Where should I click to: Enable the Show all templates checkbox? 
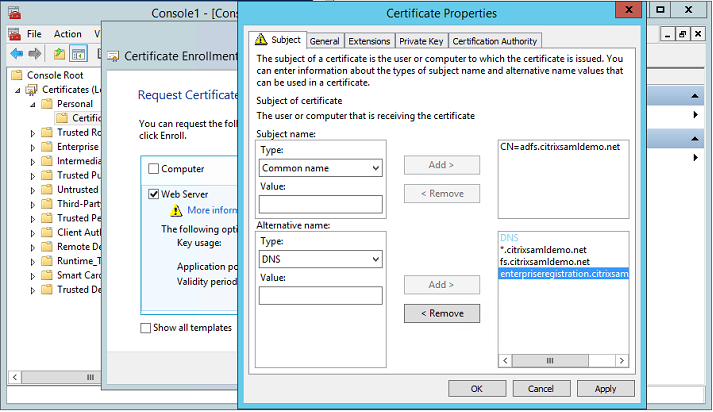point(147,328)
